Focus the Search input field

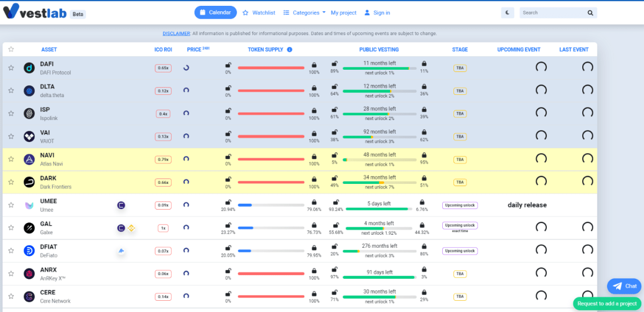[x=553, y=12]
